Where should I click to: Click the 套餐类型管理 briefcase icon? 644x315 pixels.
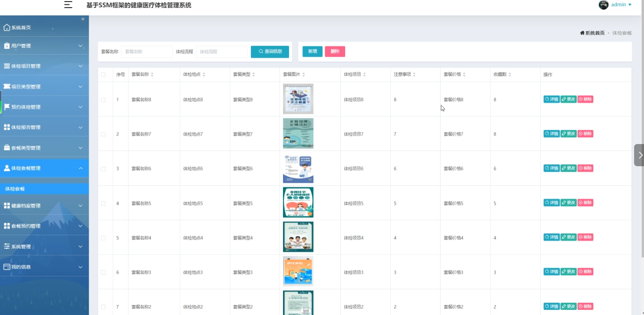click(7, 148)
